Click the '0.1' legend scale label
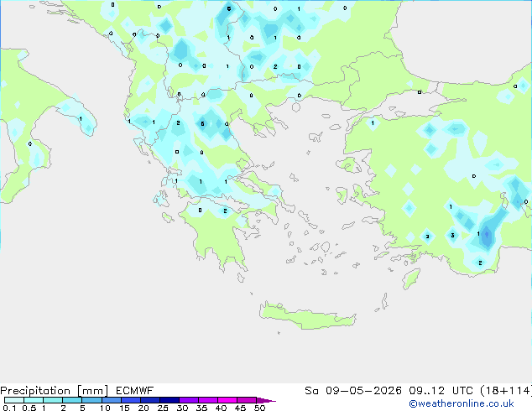Image resolution: width=532 pixels, height=411 pixels. tap(9, 408)
